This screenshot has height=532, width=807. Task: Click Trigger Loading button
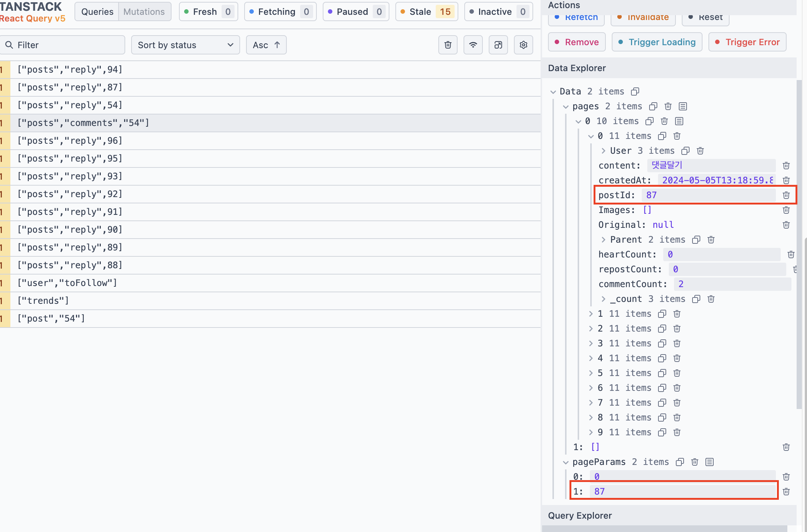pyautogui.click(x=657, y=42)
